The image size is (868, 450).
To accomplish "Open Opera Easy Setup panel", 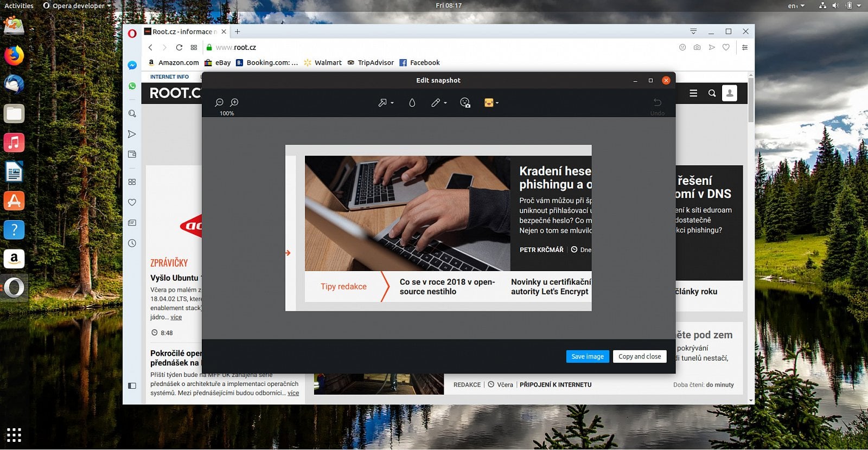I will pos(745,48).
